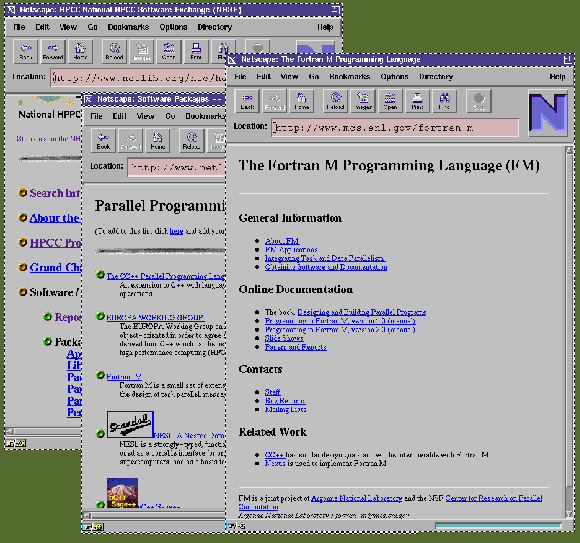
Task: Open About the link in NHSE window
Action: 55,218
